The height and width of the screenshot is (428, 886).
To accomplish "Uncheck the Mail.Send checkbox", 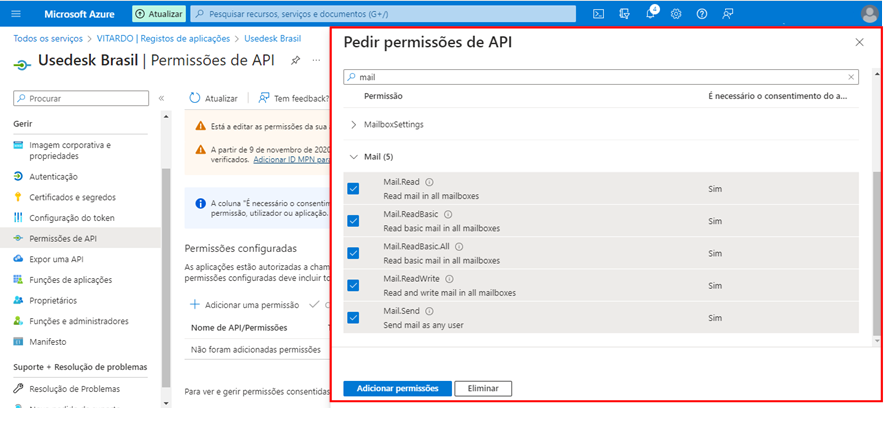I will click(x=353, y=318).
